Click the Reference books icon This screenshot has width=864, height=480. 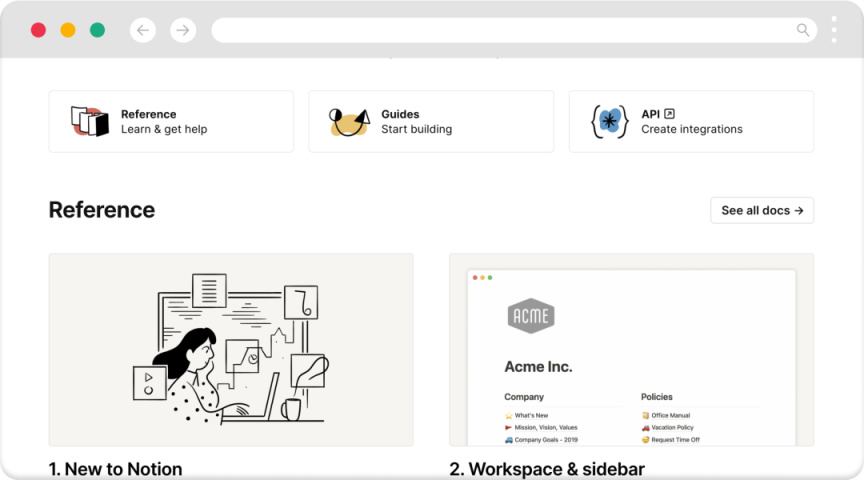[x=89, y=121]
